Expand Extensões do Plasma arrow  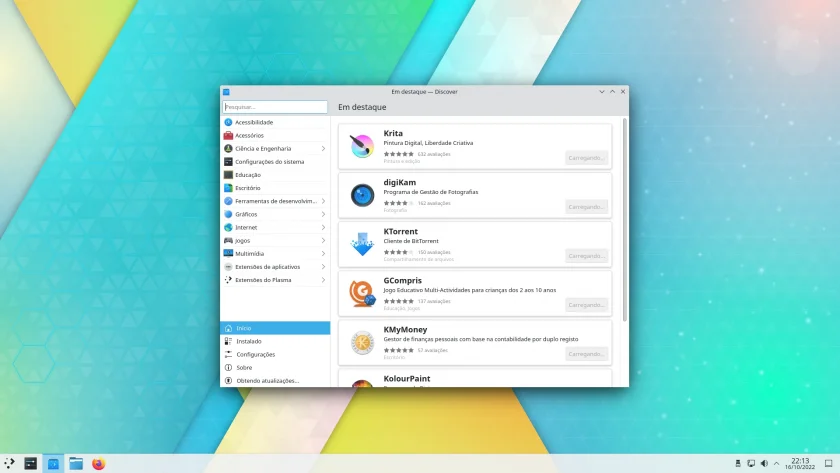(323, 280)
